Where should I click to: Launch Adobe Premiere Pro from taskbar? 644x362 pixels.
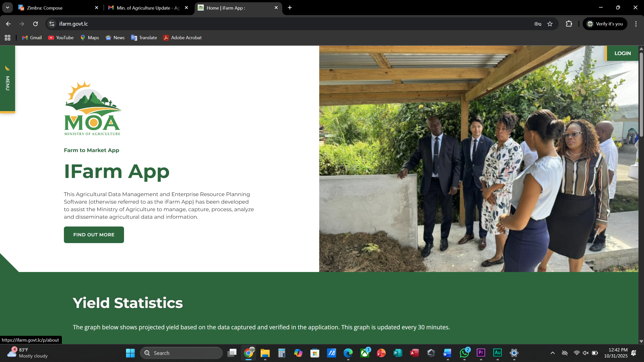click(x=481, y=353)
